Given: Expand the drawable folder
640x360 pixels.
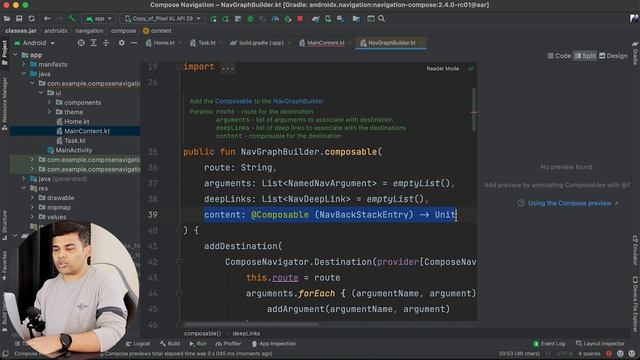Looking at the screenshot, I should point(32,198).
